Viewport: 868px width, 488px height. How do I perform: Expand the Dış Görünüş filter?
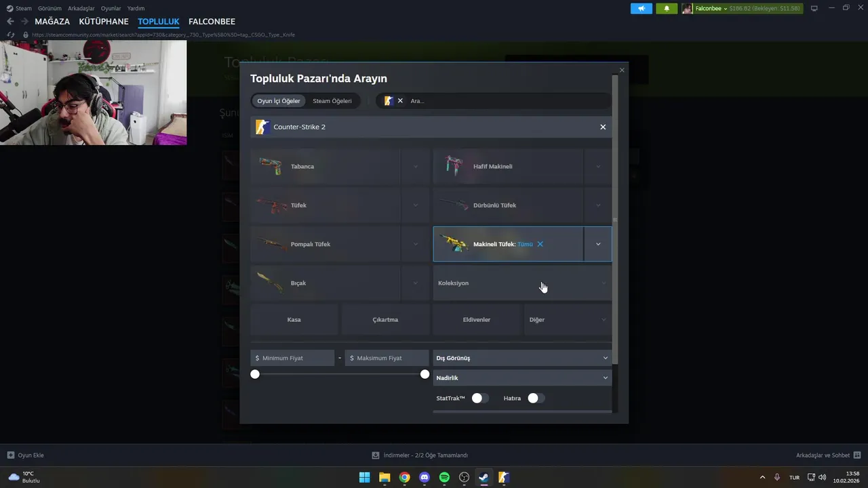click(x=522, y=358)
